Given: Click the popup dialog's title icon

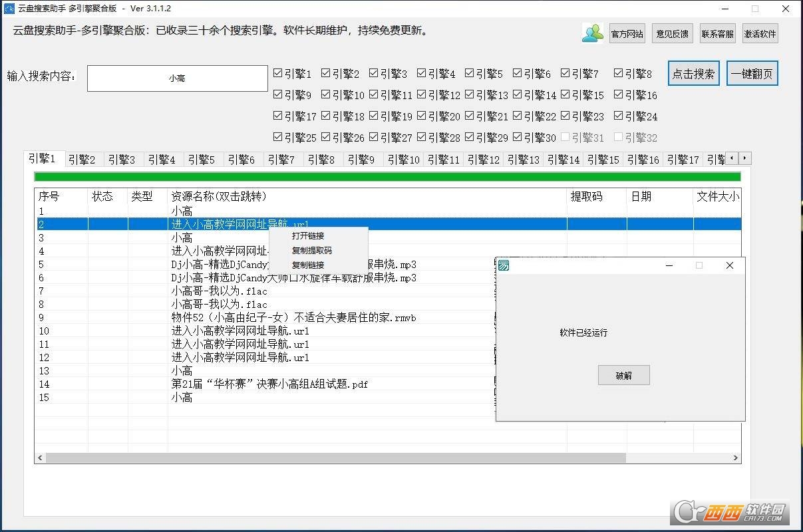Looking at the screenshot, I should click(504, 265).
